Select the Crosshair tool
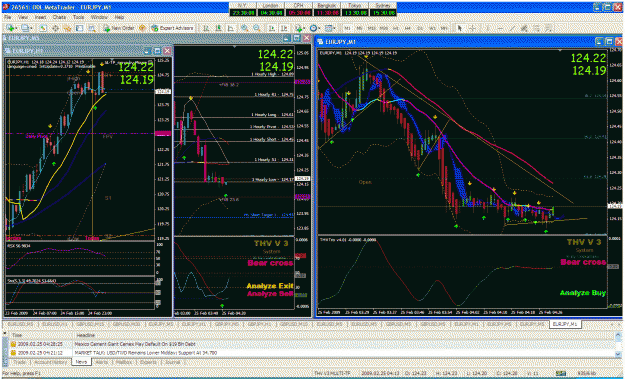Image resolution: width=625 pixels, height=379 pixels. (x=472, y=28)
